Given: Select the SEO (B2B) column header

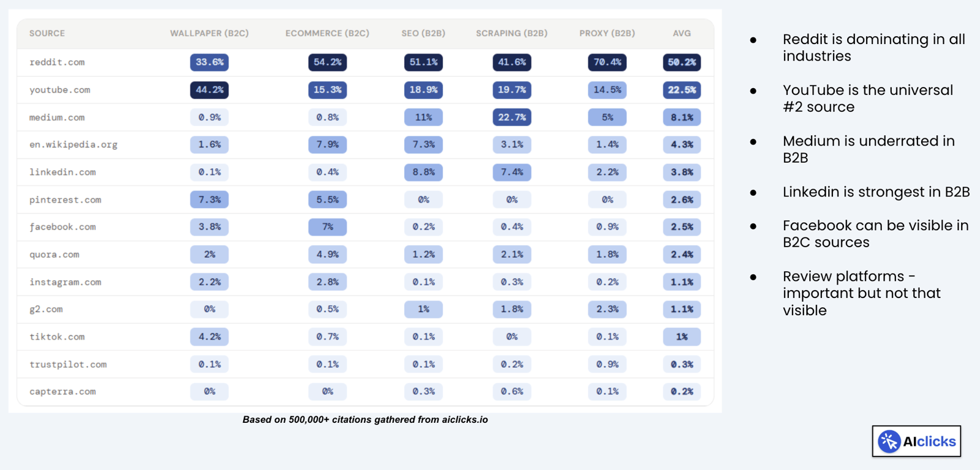Looking at the screenshot, I should tap(423, 34).
